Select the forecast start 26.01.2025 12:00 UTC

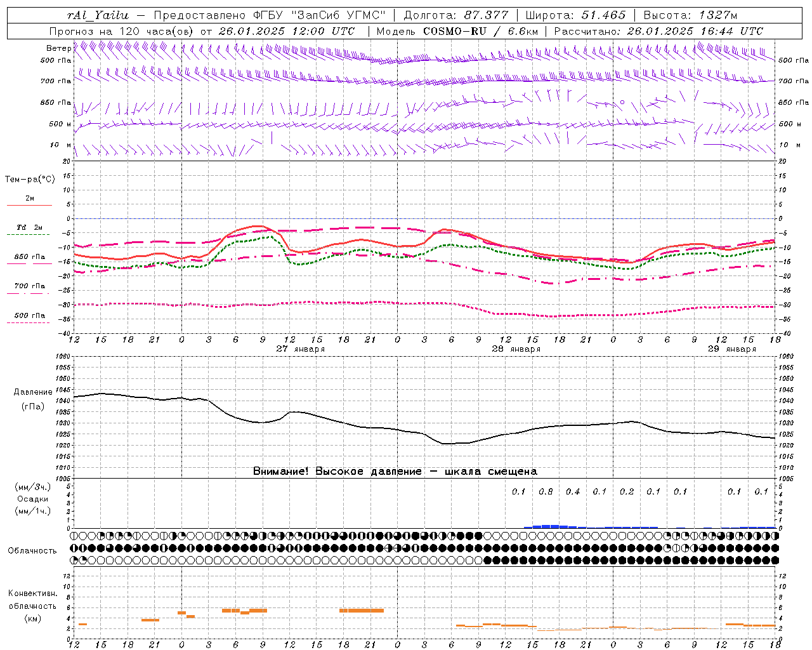287,31
